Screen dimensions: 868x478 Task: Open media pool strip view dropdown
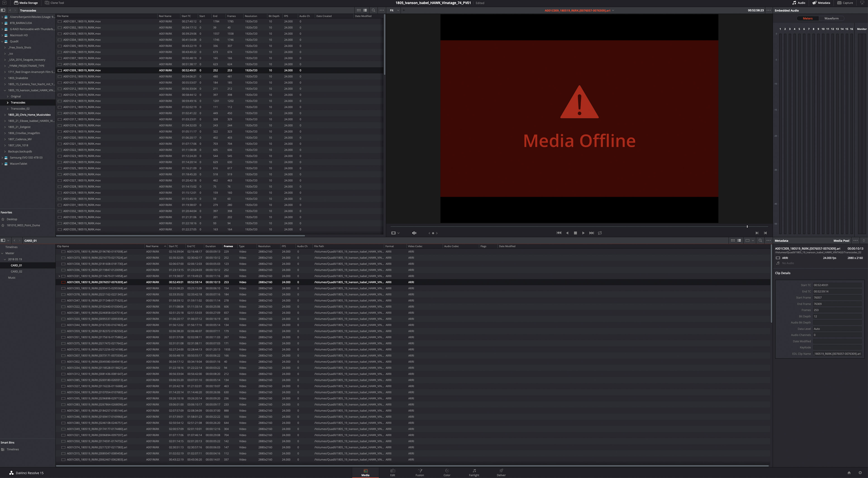tap(750, 241)
